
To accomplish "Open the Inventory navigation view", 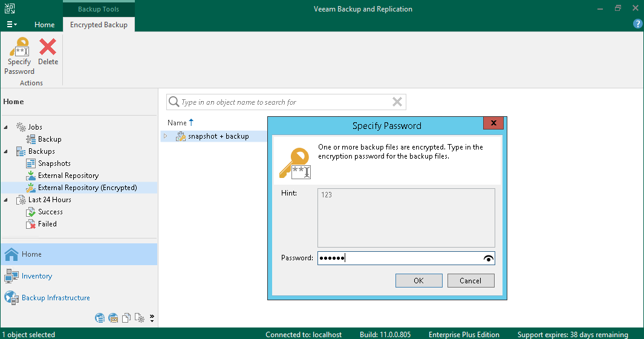I will coord(79,276).
